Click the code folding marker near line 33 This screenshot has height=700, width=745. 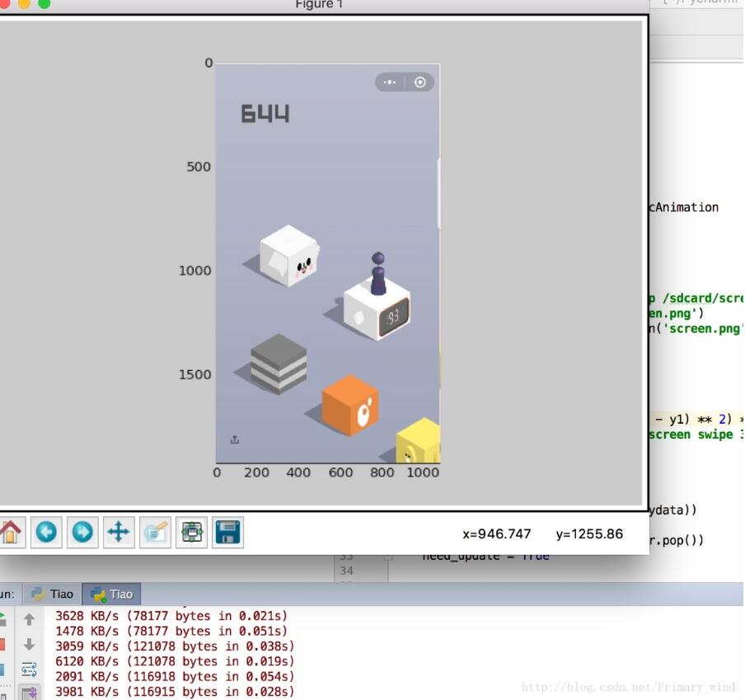[387, 557]
